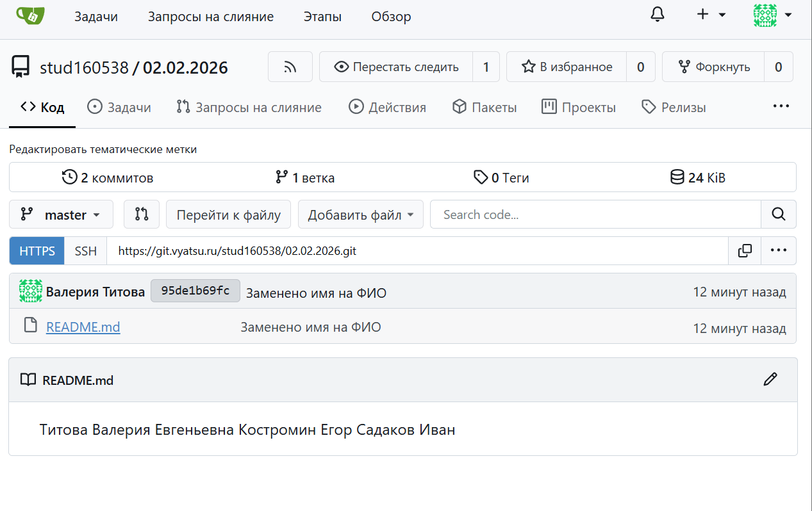The height and width of the screenshot is (511, 812).
Task: Open more clone options ellipsis
Action: pos(778,250)
